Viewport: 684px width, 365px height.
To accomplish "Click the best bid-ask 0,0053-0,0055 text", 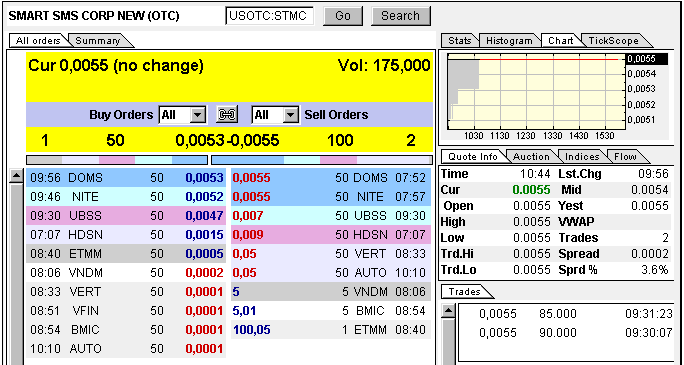I will click(227, 140).
